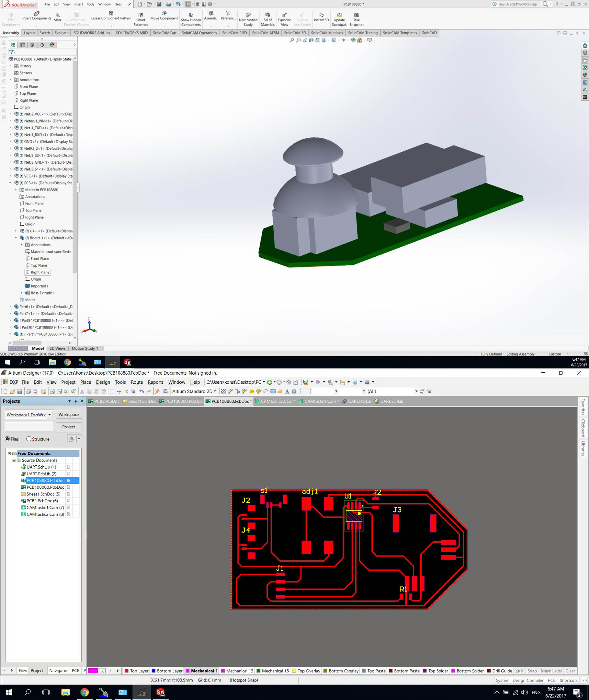This screenshot has width=589, height=700.
Task: Expand the History tree node
Action: coord(10,66)
